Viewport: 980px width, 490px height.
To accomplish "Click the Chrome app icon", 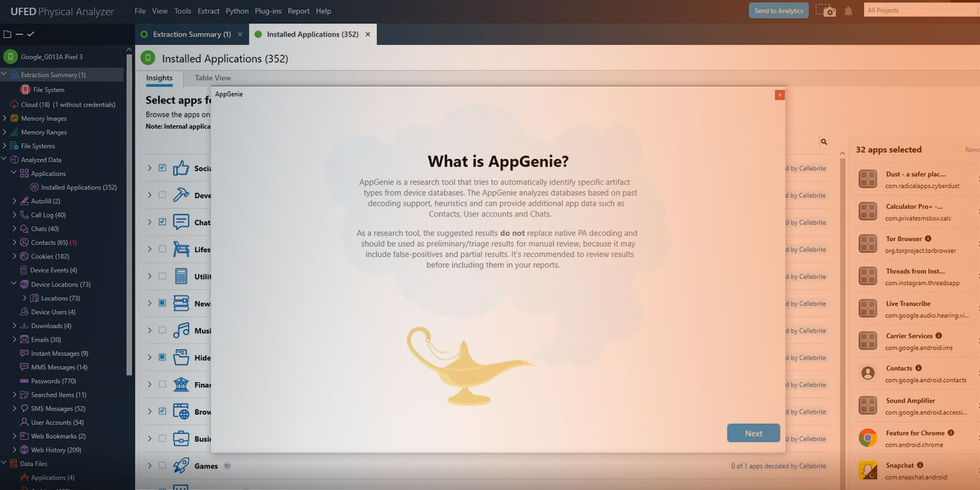I will click(x=867, y=438).
